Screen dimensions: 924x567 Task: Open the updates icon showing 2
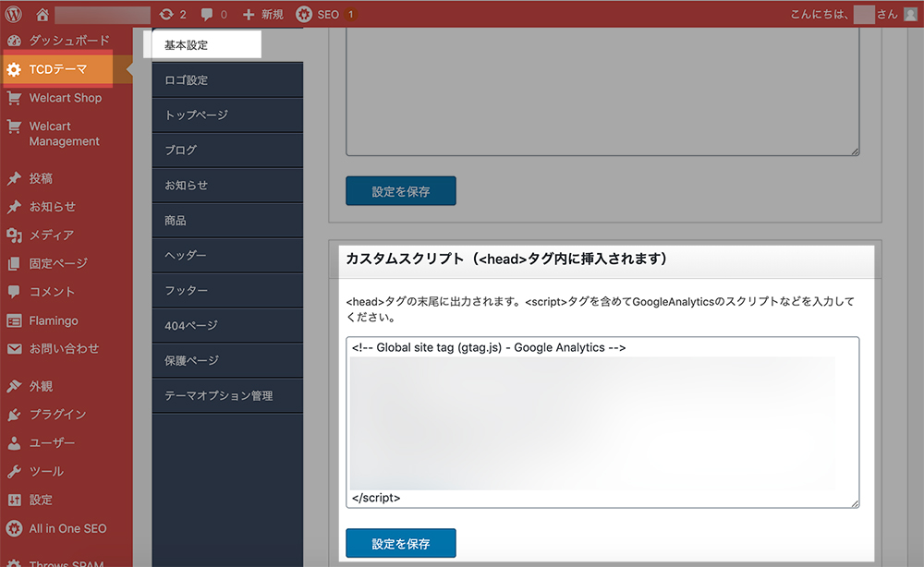point(166,14)
